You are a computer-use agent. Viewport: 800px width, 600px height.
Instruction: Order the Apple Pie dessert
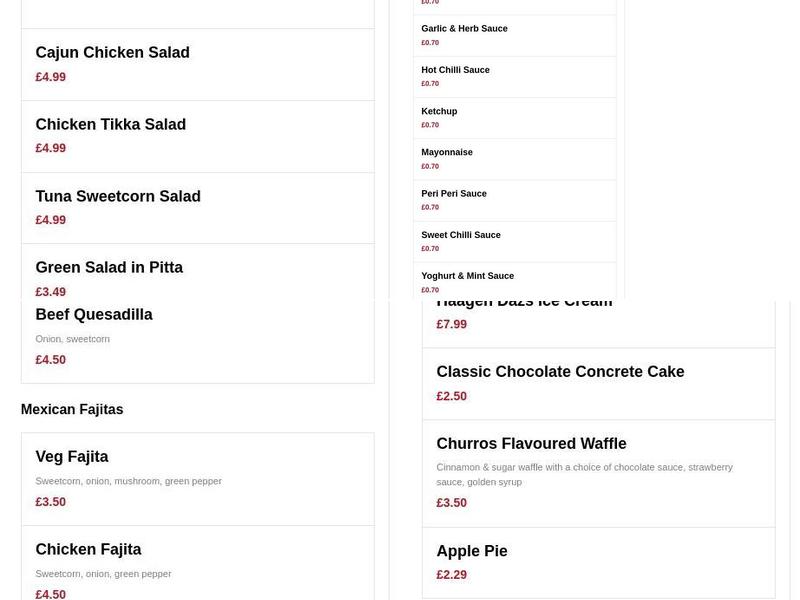471,551
